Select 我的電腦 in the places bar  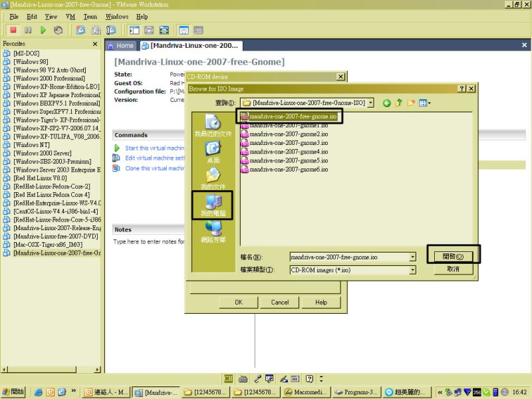[x=213, y=205]
